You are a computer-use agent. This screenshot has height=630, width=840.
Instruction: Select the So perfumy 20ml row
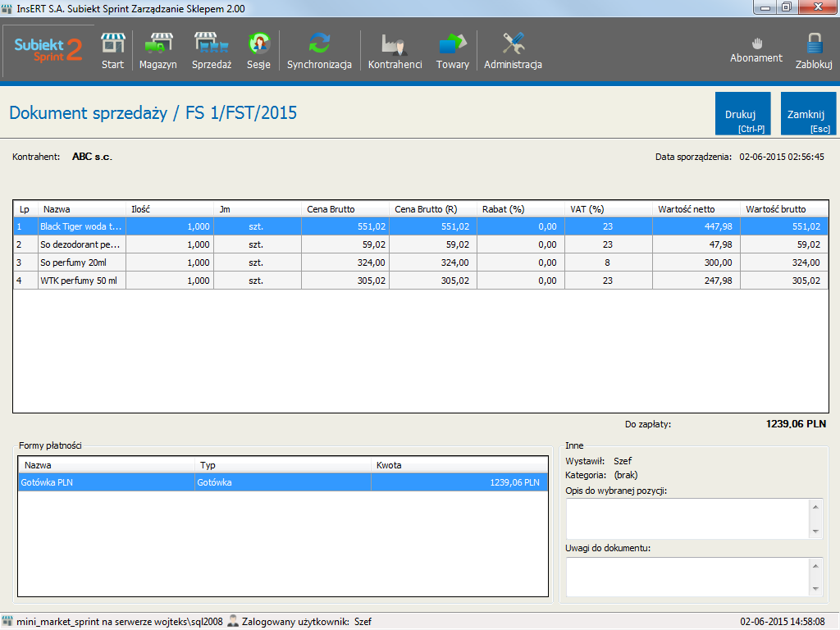(x=421, y=262)
